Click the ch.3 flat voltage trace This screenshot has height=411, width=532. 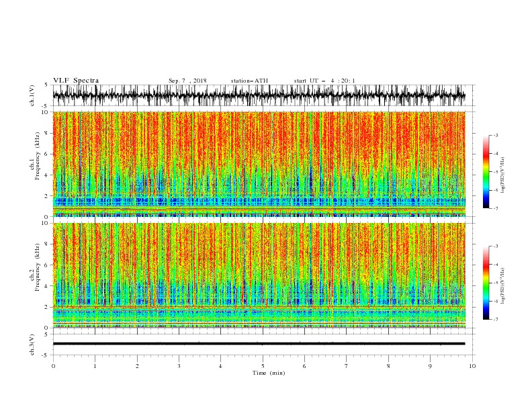click(259, 344)
